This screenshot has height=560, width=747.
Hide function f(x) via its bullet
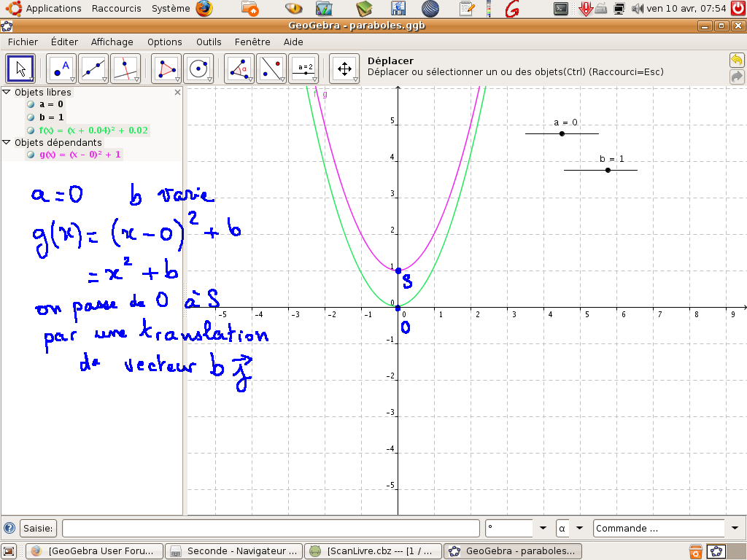click(x=31, y=131)
